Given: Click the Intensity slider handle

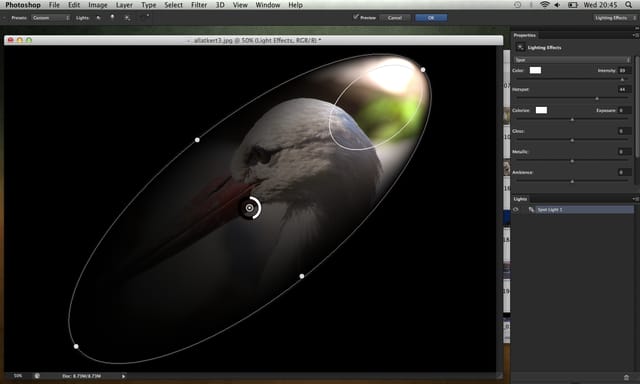Looking at the screenshot, I should click(622, 79).
